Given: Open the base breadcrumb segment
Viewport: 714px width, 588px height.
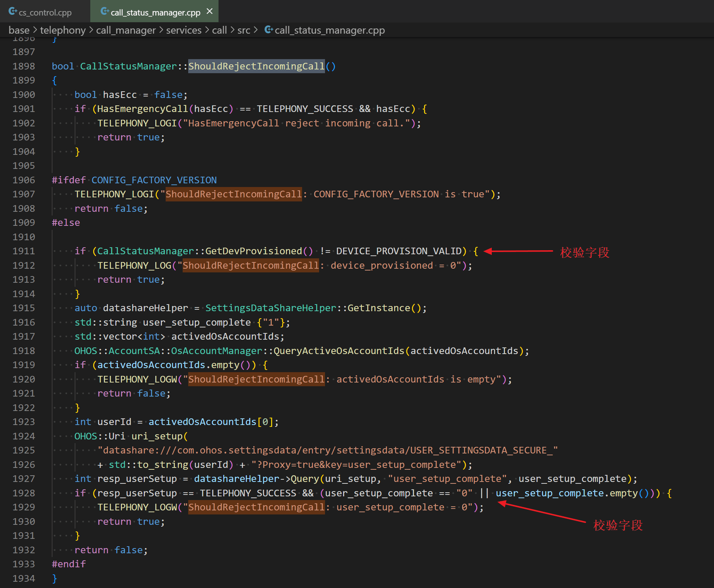Looking at the screenshot, I should 19,30.
